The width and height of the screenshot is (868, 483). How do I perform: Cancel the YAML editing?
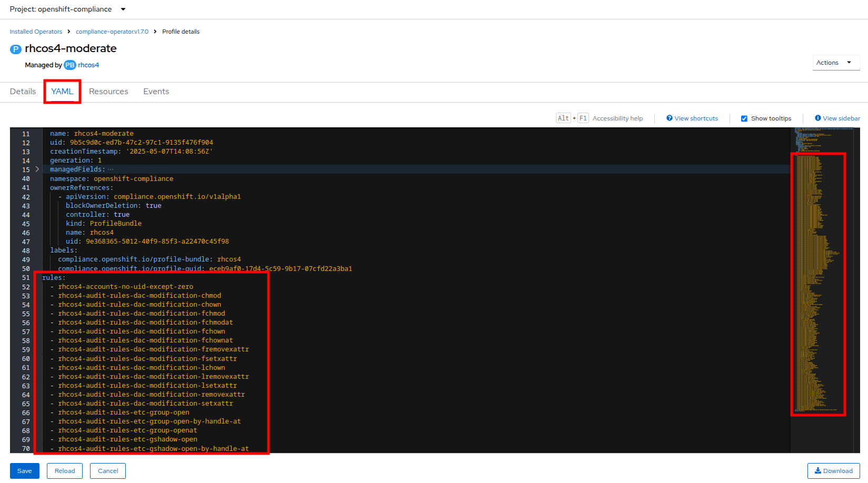[x=108, y=471]
